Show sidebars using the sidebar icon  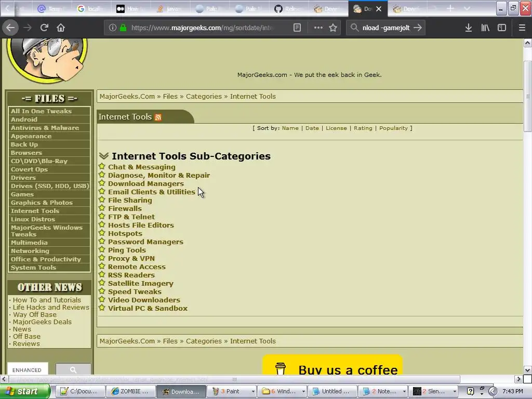click(502, 28)
